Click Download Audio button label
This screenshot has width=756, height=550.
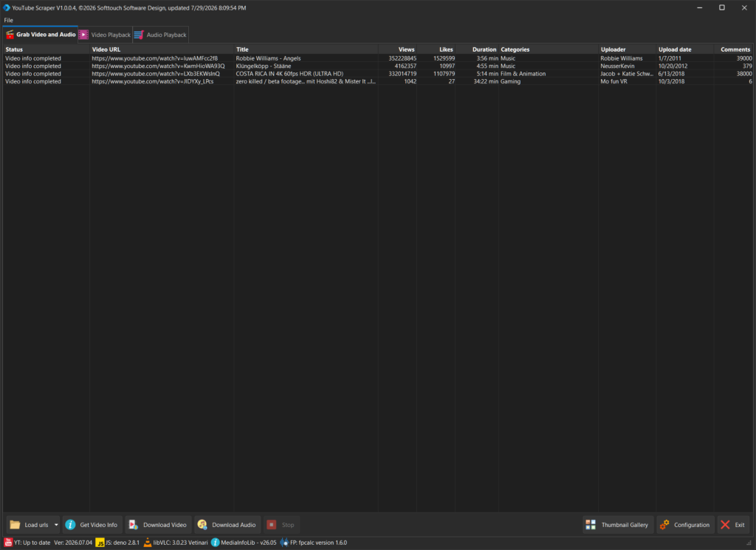(234, 525)
